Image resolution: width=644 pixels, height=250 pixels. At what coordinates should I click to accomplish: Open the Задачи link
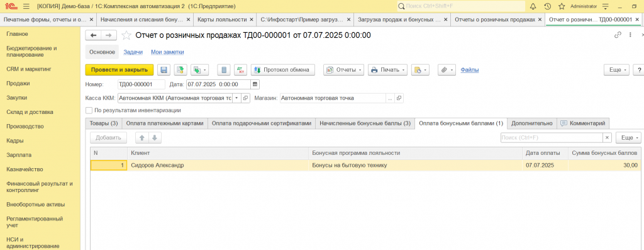[x=133, y=52]
